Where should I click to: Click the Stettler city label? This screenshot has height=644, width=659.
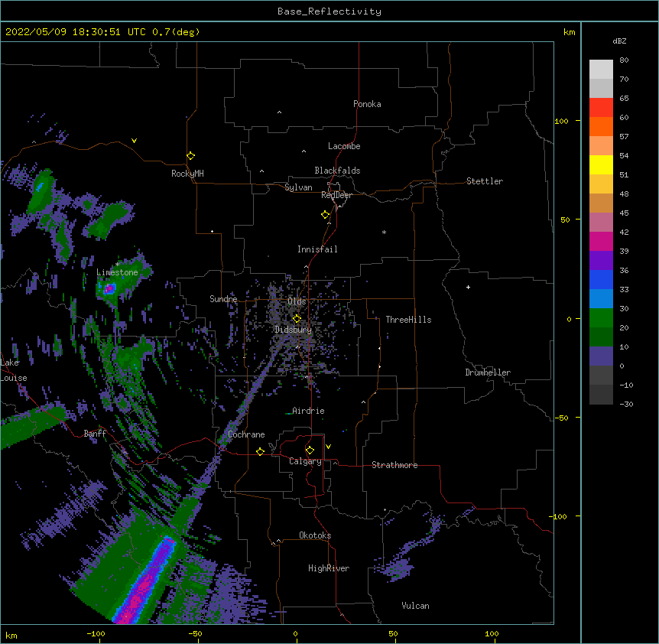coord(485,181)
